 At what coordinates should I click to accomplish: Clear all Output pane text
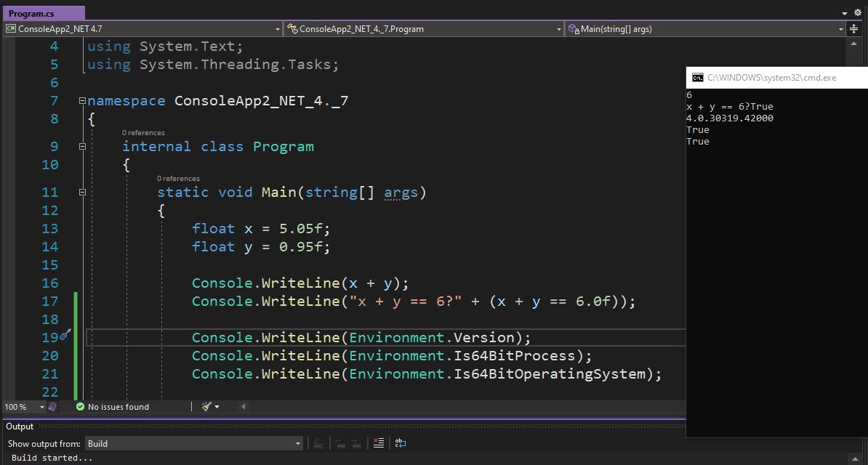379,443
